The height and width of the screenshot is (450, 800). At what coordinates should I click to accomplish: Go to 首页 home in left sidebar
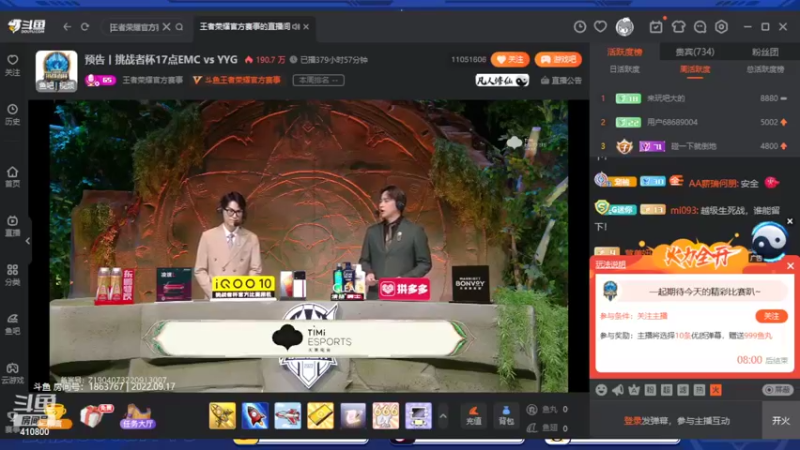click(13, 177)
